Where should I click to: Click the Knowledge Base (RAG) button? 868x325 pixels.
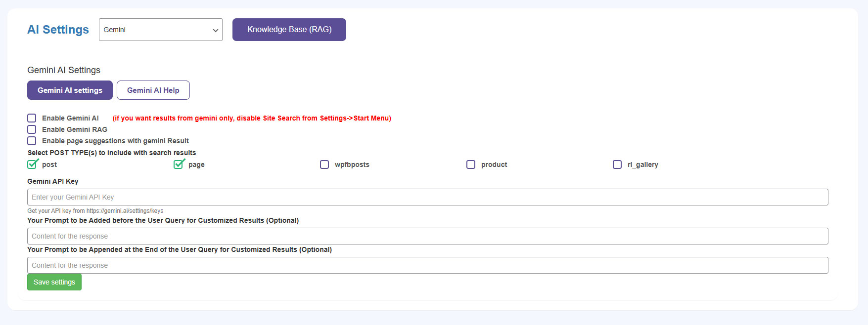click(x=289, y=30)
